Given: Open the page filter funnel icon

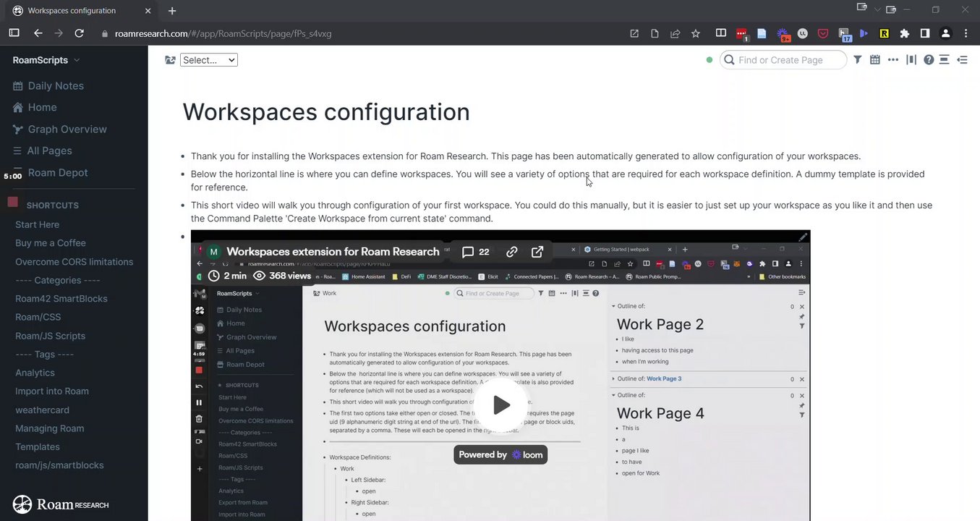Looking at the screenshot, I should 857,60.
